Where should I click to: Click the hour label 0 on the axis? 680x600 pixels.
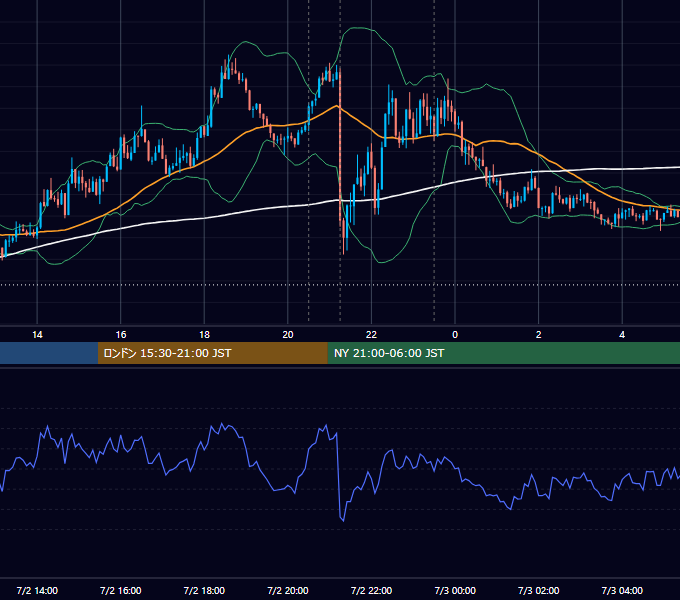coord(455,334)
